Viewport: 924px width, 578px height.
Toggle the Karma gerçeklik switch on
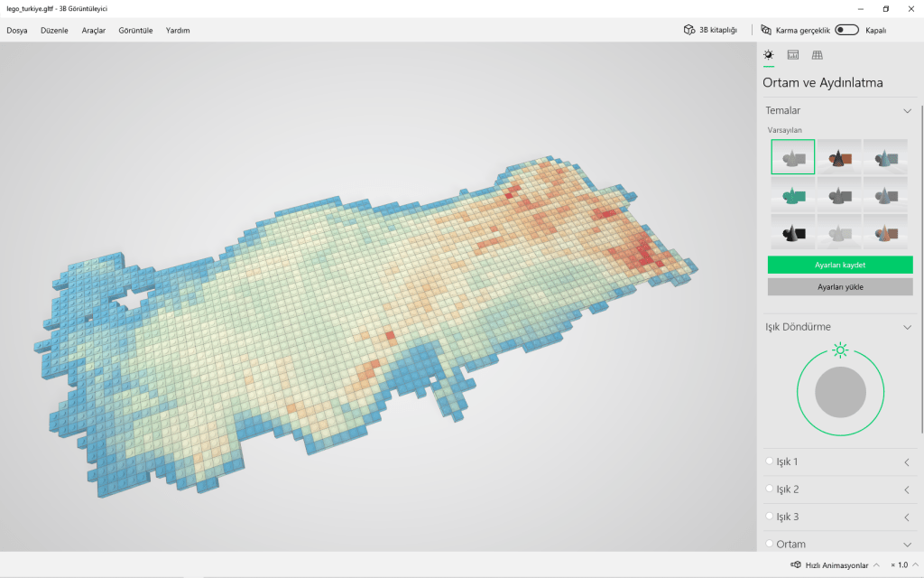coord(846,30)
